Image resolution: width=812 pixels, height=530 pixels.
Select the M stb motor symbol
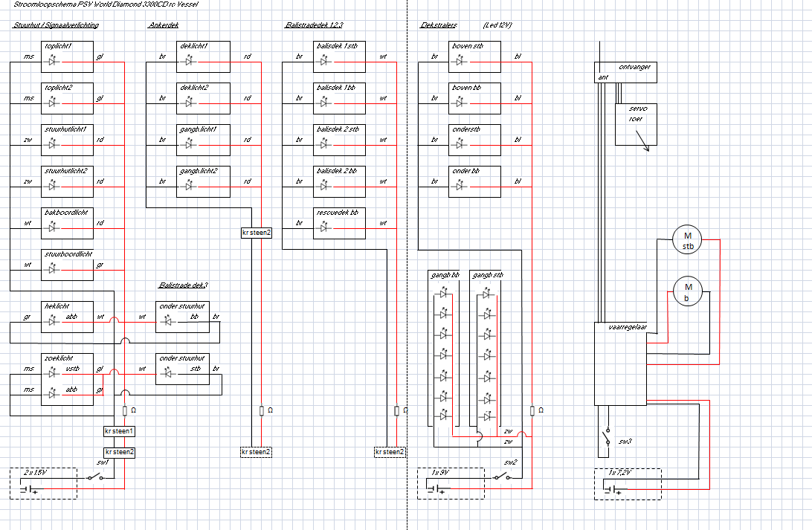(x=687, y=240)
